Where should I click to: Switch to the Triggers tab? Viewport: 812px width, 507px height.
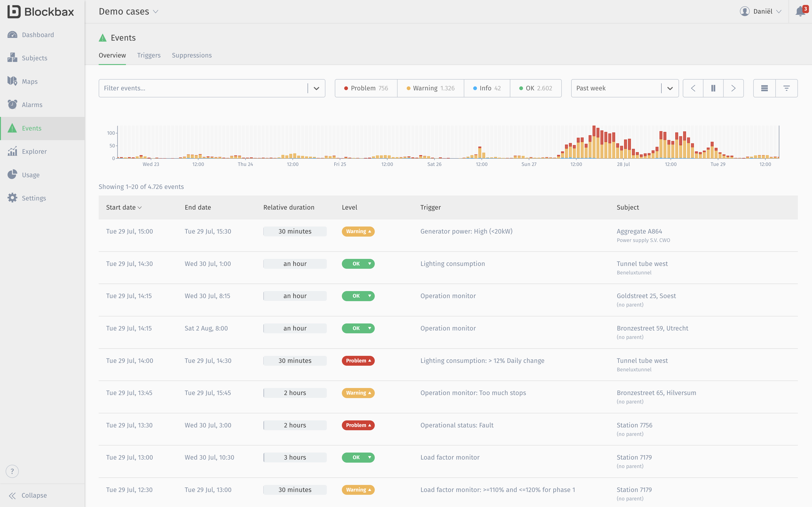tap(149, 55)
